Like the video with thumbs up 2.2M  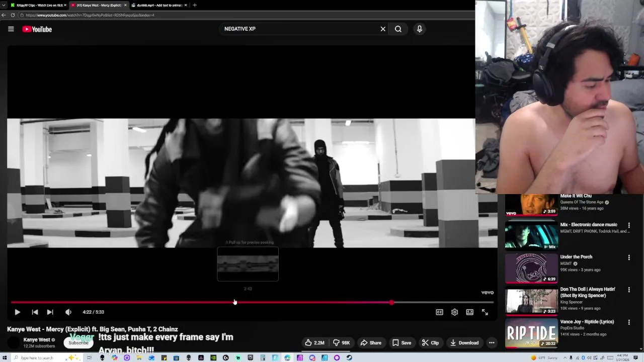pos(314,343)
